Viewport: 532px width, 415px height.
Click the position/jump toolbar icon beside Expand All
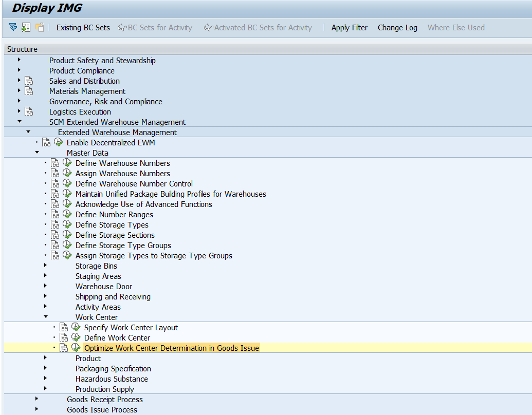[x=26, y=27]
